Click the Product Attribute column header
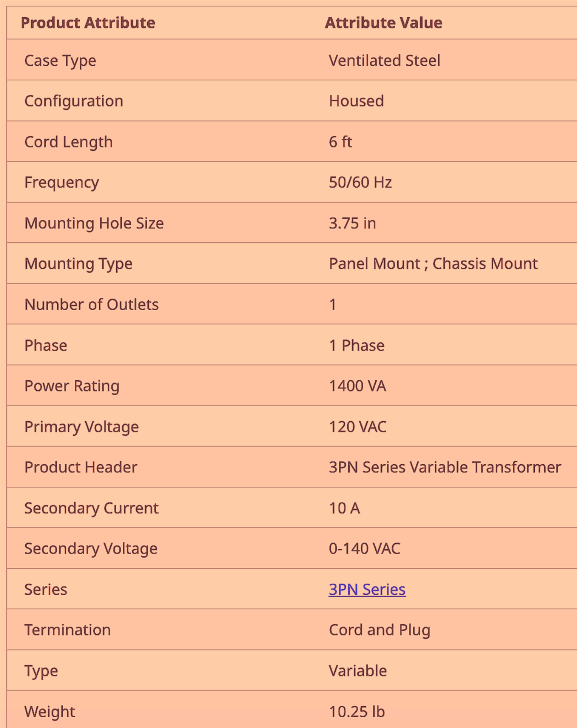The width and height of the screenshot is (577, 728). tap(88, 23)
